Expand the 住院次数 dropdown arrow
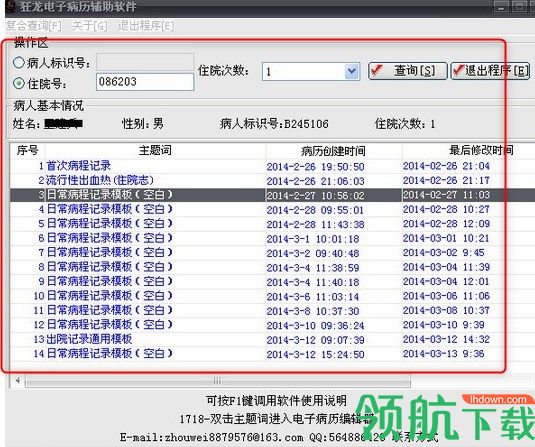Viewport: 535px width, 447px height. coord(352,72)
